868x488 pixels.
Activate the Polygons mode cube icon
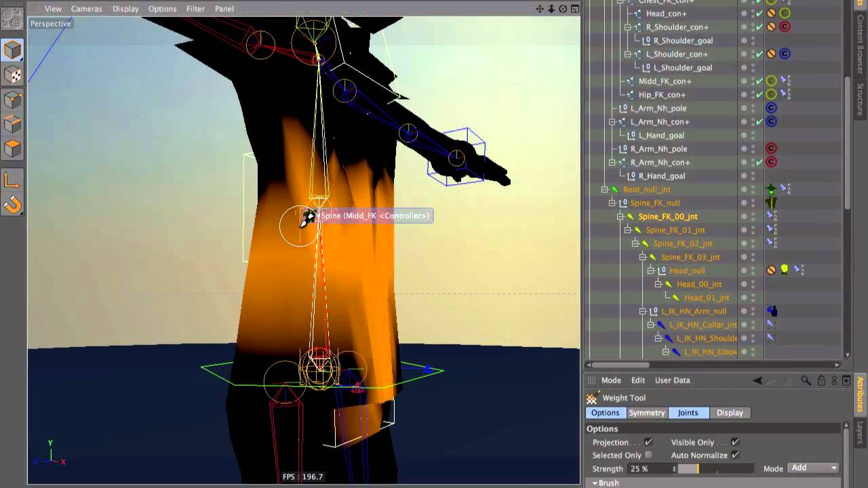click(12, 148)
